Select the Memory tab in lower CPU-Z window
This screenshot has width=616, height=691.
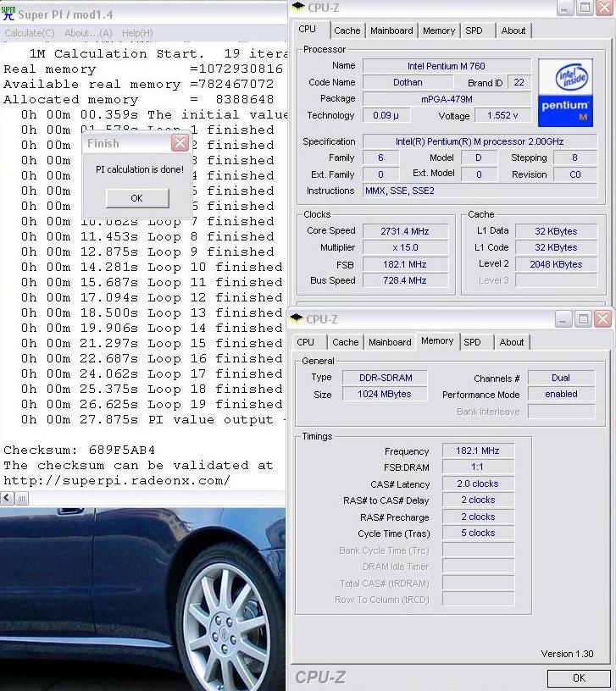tap(437, 340)
